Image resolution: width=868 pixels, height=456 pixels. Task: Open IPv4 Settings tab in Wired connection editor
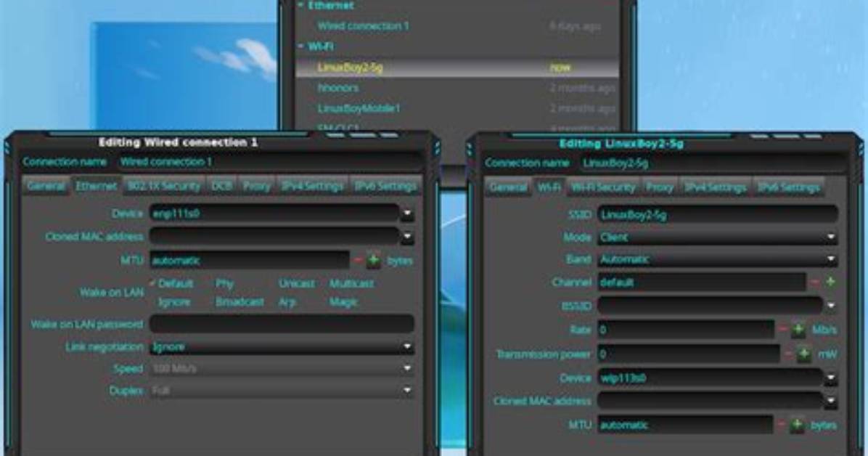tap(312, 186)
